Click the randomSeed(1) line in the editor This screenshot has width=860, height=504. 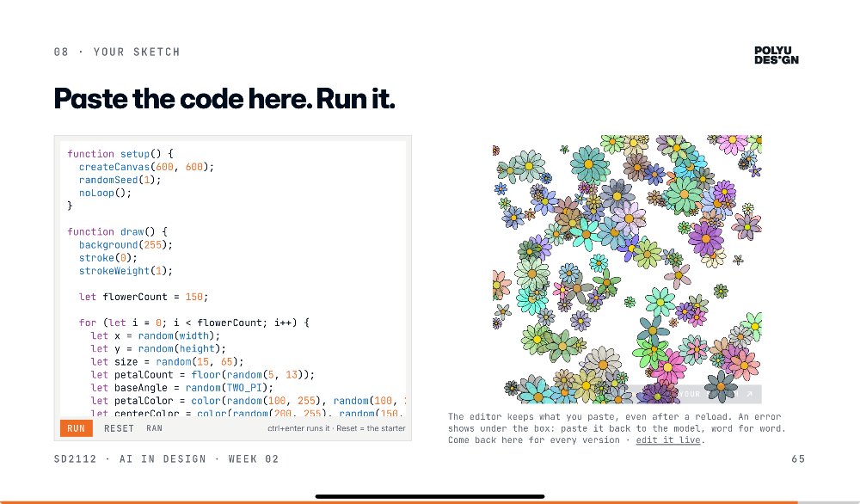120,180
